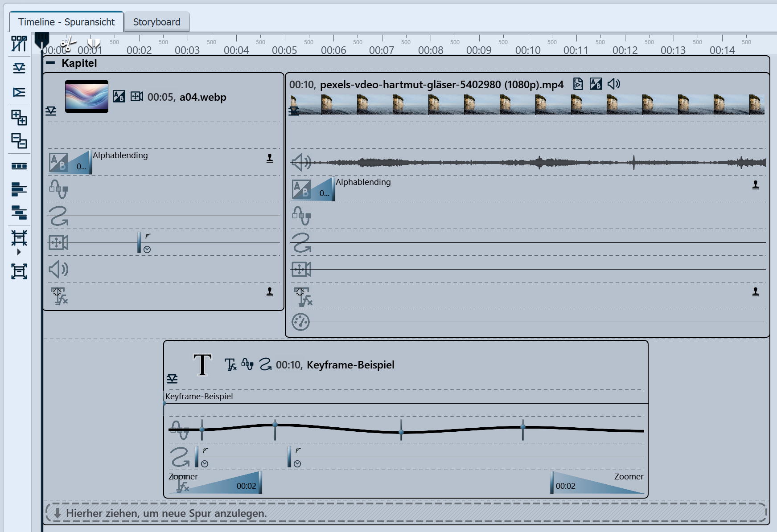Toggle the keyframe stamp on the Alphablending row
The width and height of the screenshot is (777, 532).
[754, 184]
